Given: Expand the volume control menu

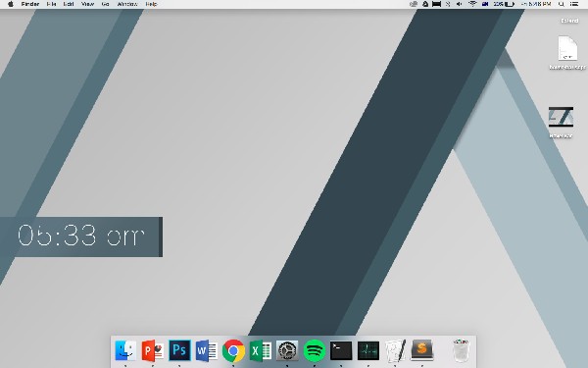Looking at the screenshot, I should pyautogui.click(x=460, y=4).
